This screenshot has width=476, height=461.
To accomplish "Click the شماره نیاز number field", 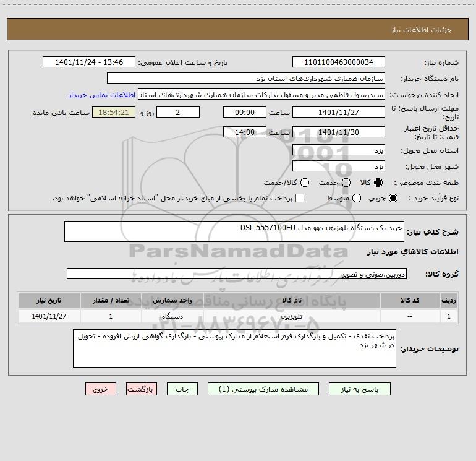I will [339, 62].
